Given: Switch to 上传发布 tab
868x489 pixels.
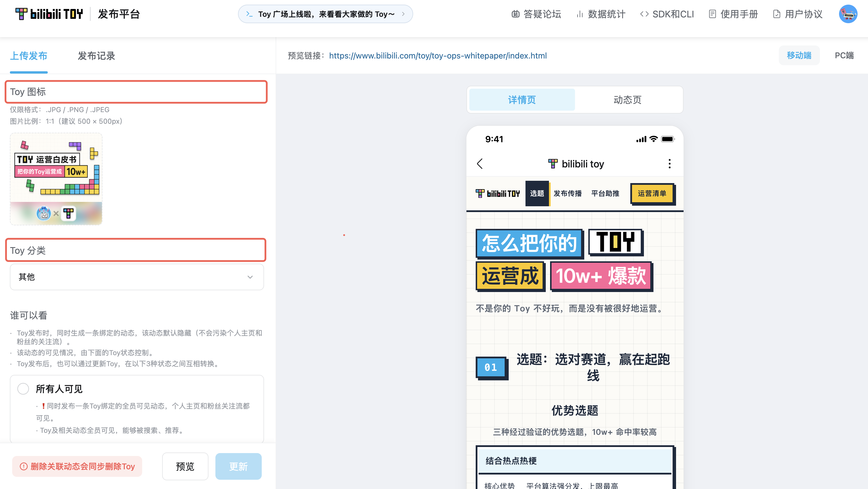Looking at the screenshot, I should [29, 56].
